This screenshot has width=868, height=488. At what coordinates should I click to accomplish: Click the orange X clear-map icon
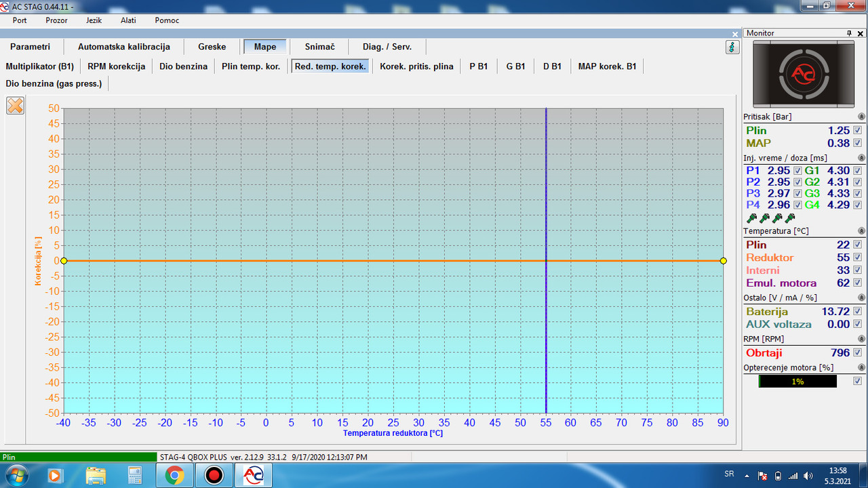point(15,106)
